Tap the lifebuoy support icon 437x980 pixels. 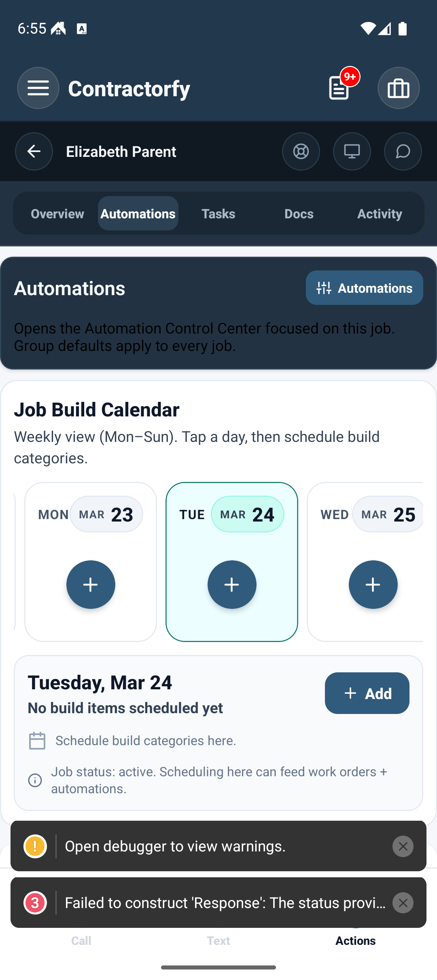[301, 152]
